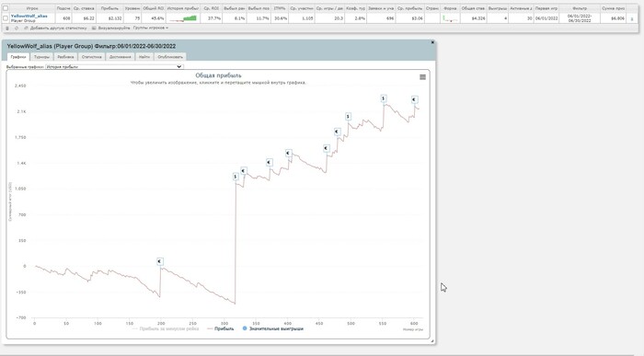The width and height of the screenshot is (644, 356).
Task: Tick the YellowWolf_alias row checkbox
Action: coord(6,18)
